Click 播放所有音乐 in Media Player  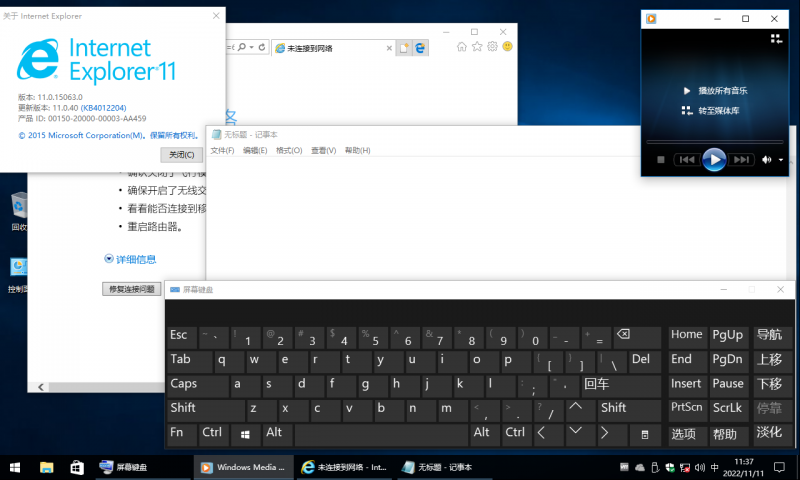coord(722,91)
